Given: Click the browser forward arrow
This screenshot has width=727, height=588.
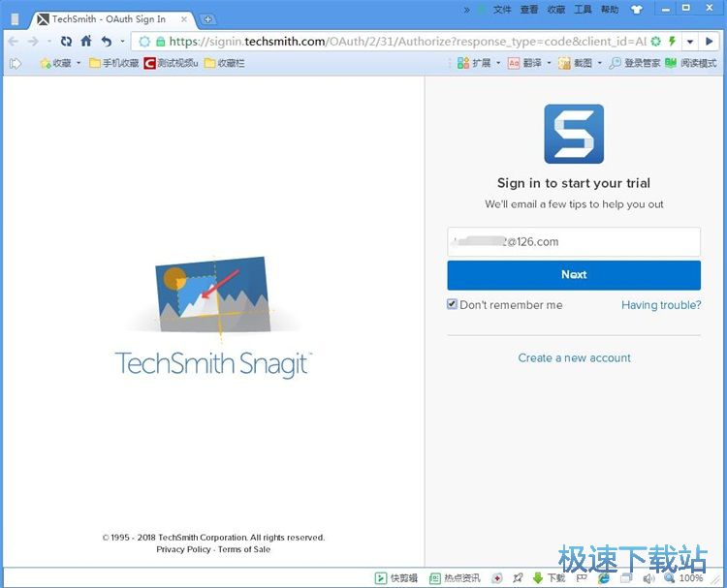Looking at the screenshot, I should point(33,42).
